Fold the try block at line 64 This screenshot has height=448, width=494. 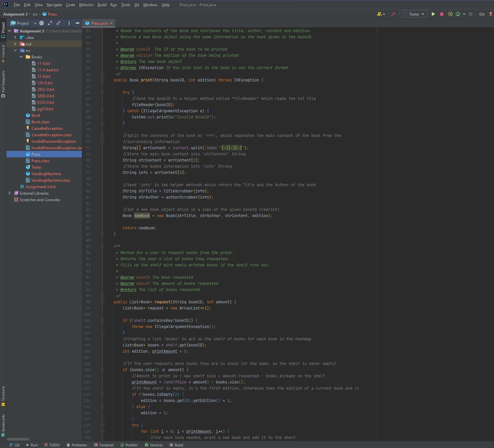click(x=103, y=92)
